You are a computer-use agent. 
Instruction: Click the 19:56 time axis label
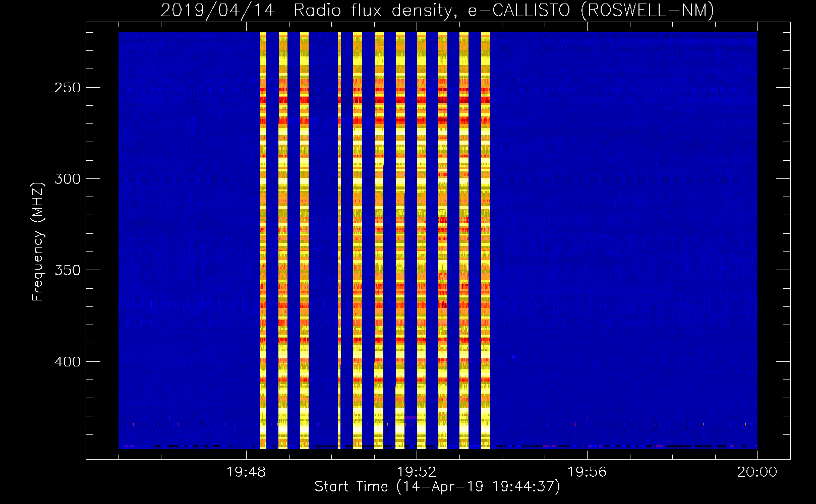point(587,472)
